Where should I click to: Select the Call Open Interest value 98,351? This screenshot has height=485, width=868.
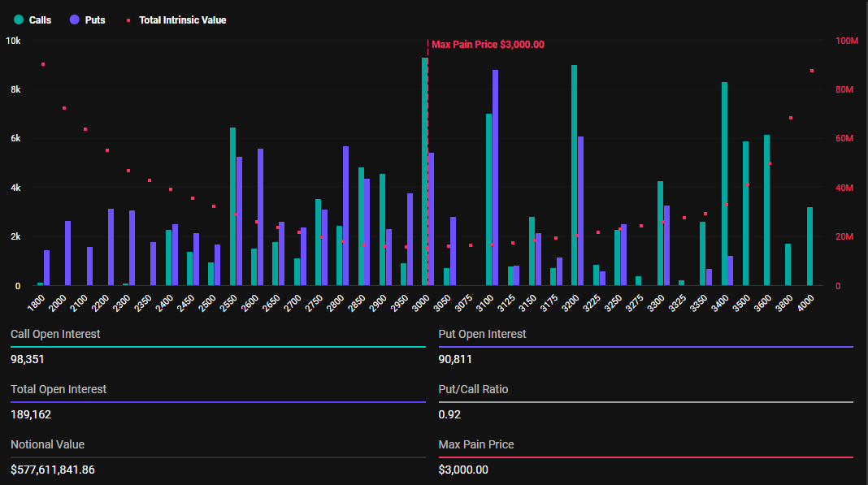pos(27,359)
